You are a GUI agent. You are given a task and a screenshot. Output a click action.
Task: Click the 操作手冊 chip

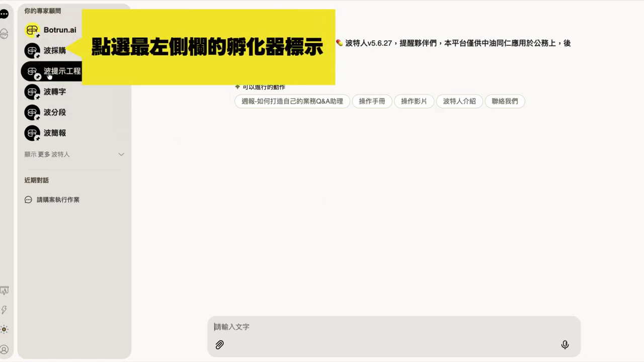point(372,101)
